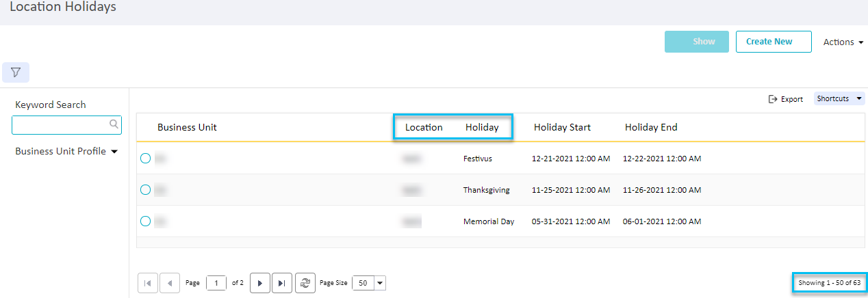868x298 pixels.
Task: Sort by Holiday End column
Action: (651, 127)
